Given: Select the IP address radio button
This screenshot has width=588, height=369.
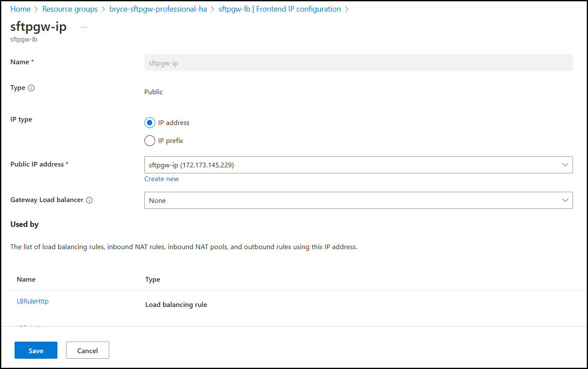Looking at the screenshot, I should tap(150, 123).
